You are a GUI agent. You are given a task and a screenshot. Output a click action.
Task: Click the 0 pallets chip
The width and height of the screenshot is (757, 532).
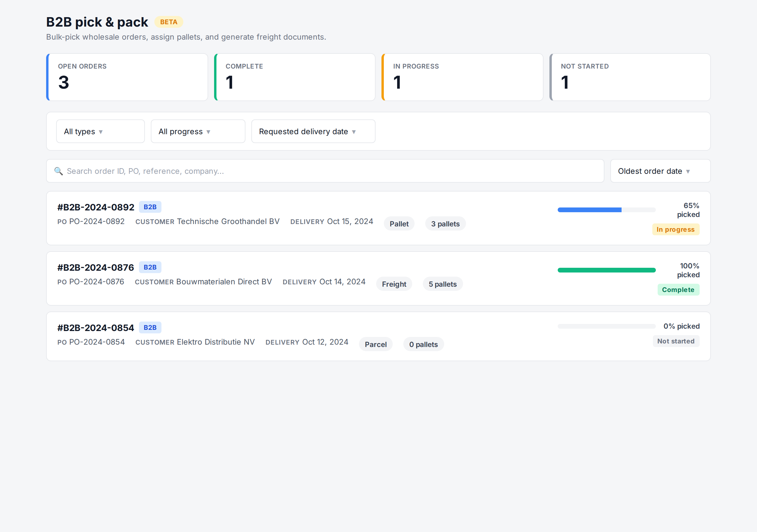click(x=423, y=344)
